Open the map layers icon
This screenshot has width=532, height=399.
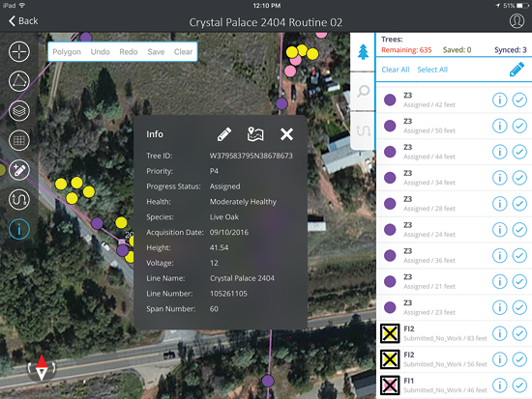point(19,111)
